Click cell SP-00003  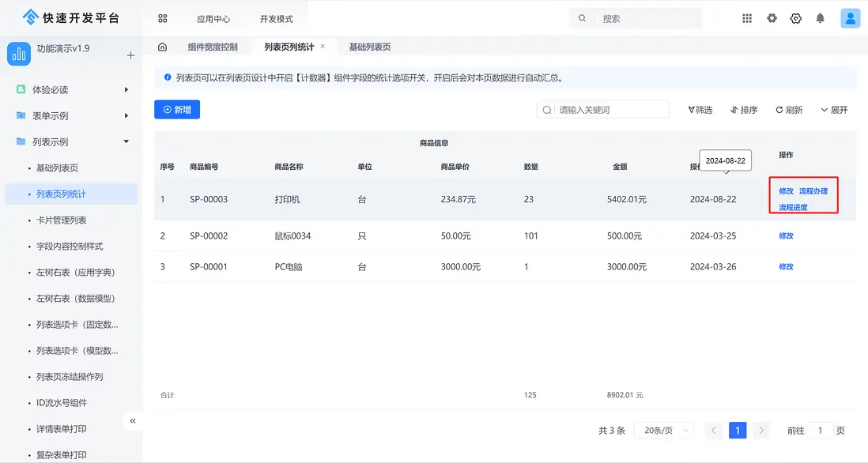pos(209,199)
